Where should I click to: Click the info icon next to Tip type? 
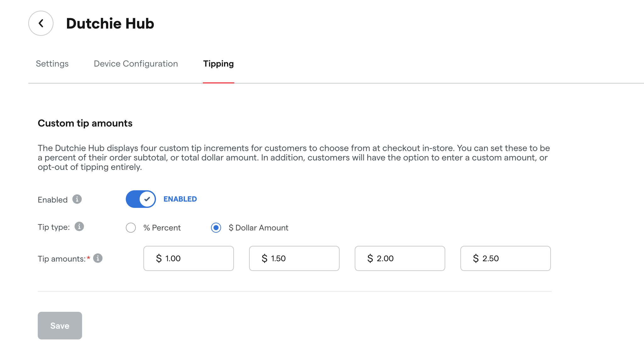[79, 227]
